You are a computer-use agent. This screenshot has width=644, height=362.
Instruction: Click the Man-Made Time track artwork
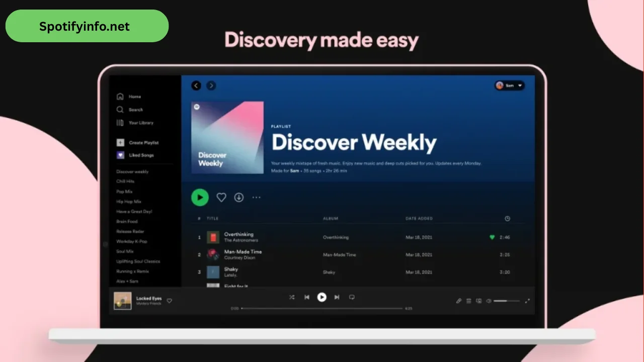coord(213,254)
